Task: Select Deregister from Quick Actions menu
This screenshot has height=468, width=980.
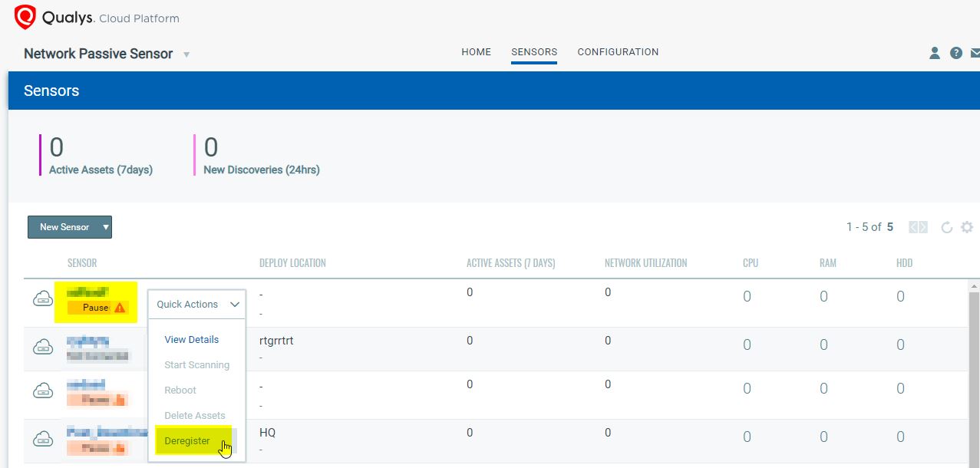Action: point(187,441)
